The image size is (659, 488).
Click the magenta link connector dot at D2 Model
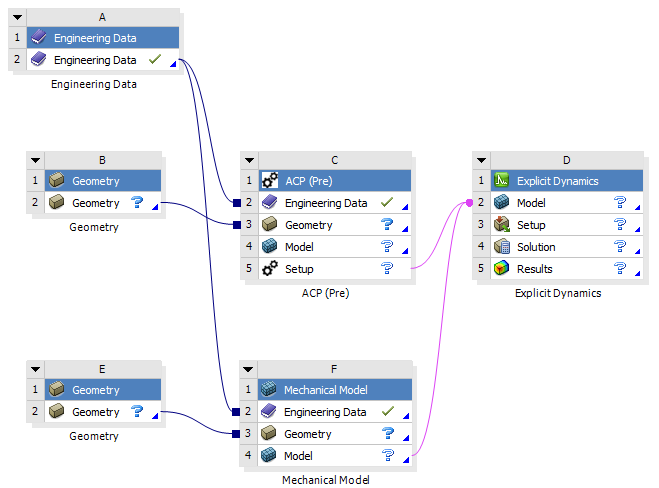tap(469, 203)
